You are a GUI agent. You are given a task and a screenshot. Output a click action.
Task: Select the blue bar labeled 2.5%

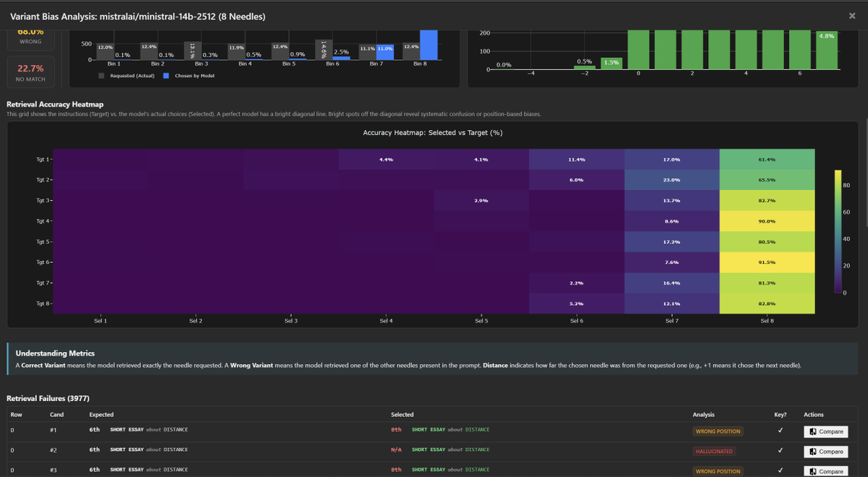click(341, 58)
